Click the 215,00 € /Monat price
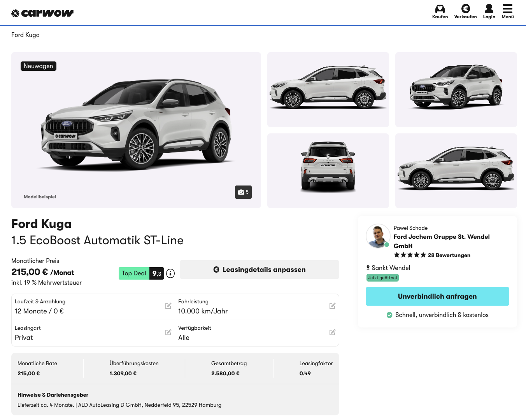This screenshot has height=420, width=526. (42, 272)
